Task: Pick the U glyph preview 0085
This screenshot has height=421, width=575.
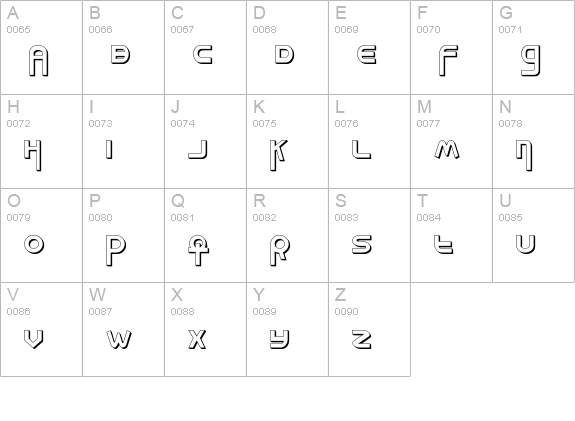Action: pos(525,244)
